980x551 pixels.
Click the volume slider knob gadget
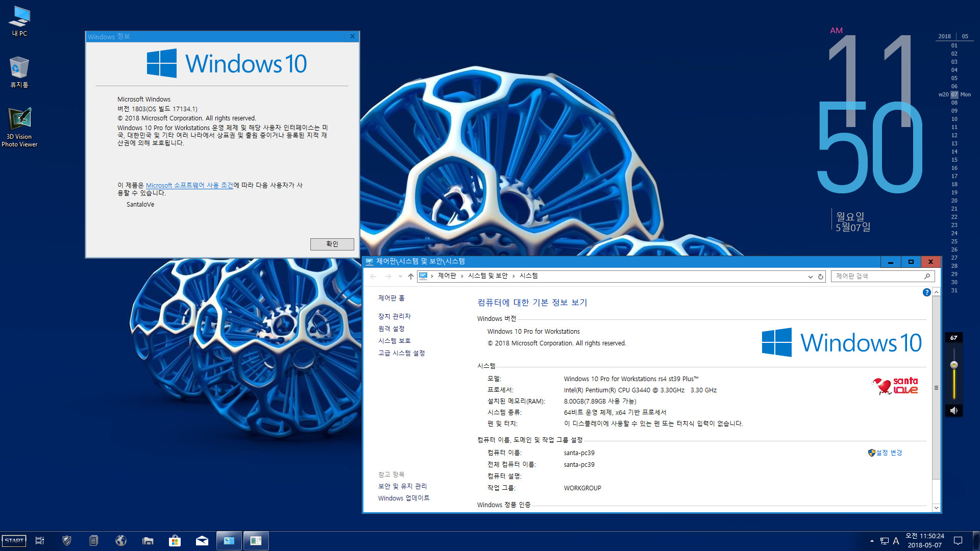(954, 365)
